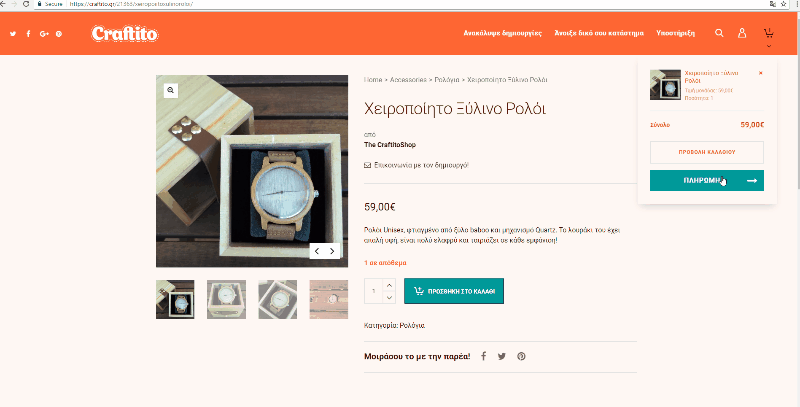
Task: Open the Facebook icon in header
Action: point(29,34)
